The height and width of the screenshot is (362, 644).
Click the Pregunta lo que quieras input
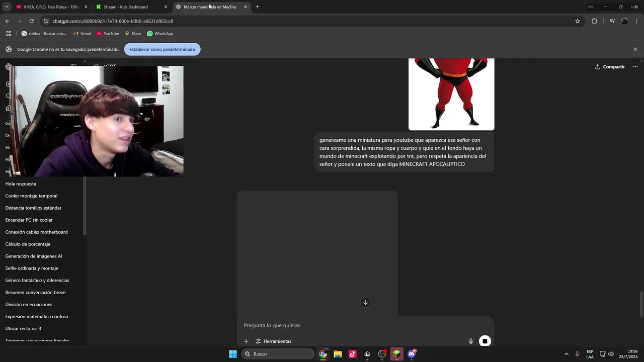pos(365,325)
